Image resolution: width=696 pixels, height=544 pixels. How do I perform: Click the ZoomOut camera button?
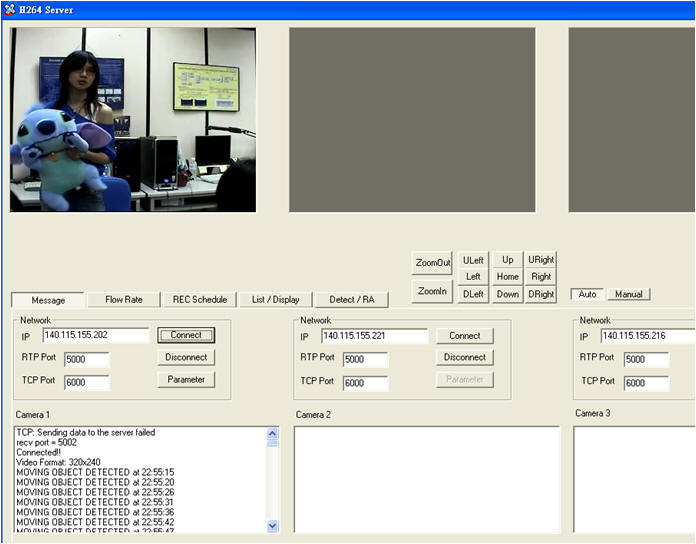click(433, 262)
